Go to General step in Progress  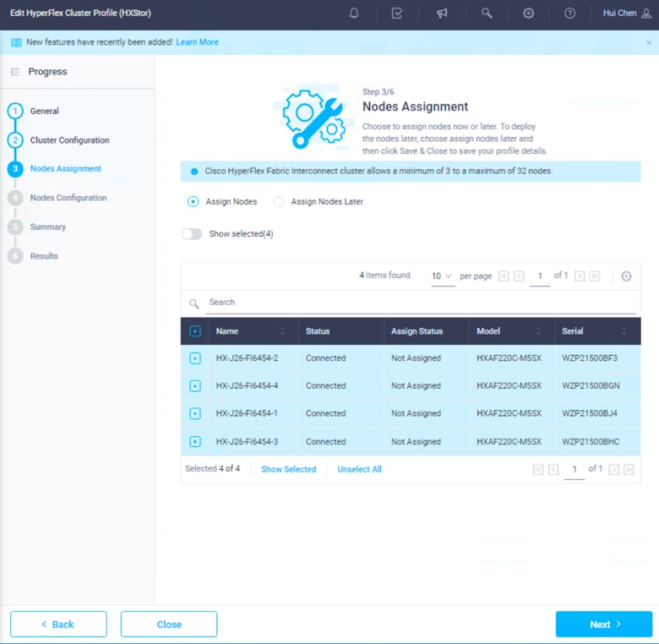click(44, 111)
